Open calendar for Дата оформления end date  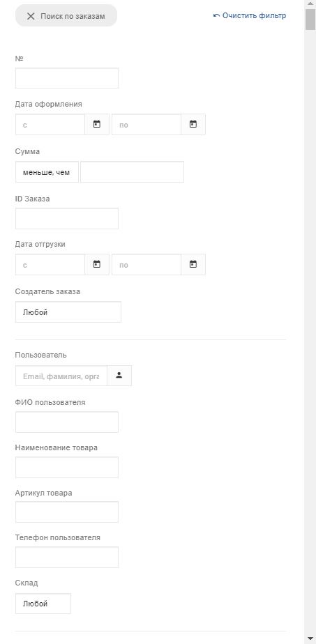coord(193,125)
